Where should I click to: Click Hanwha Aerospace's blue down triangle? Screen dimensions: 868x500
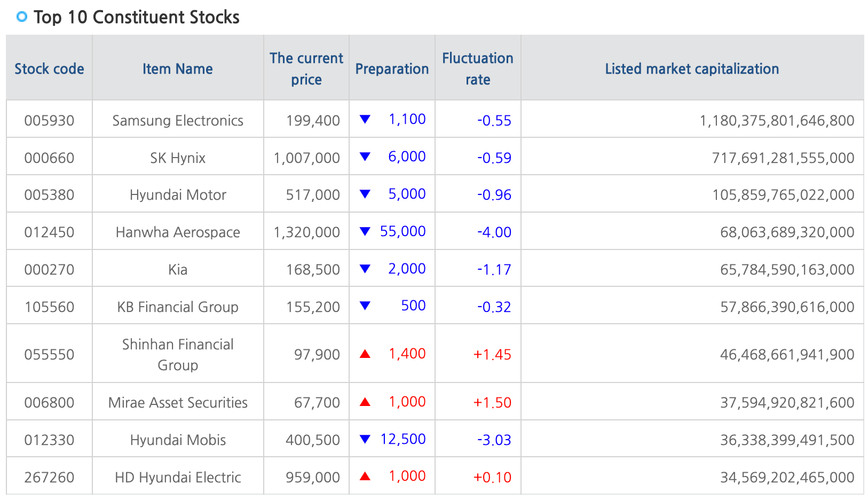pos(365,231)
